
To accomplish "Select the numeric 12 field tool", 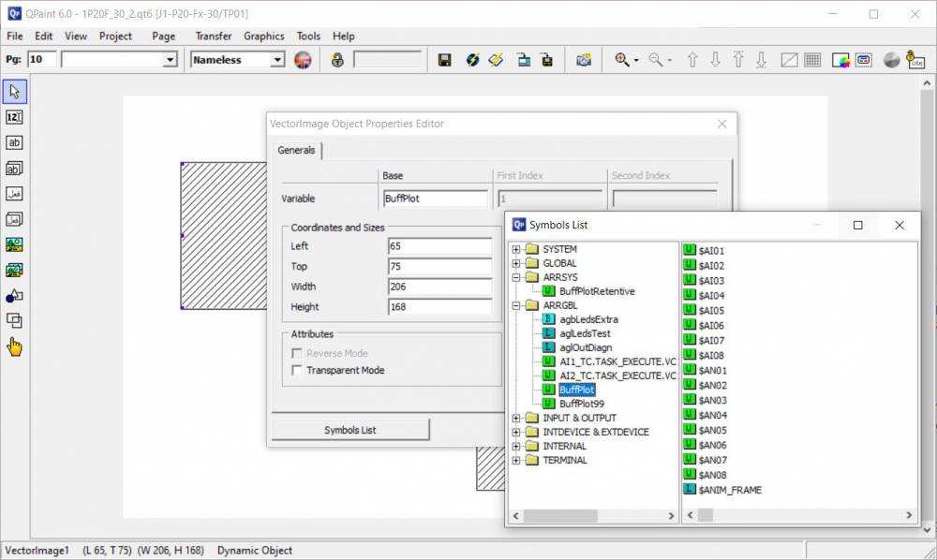I will (x=14, y=117).
